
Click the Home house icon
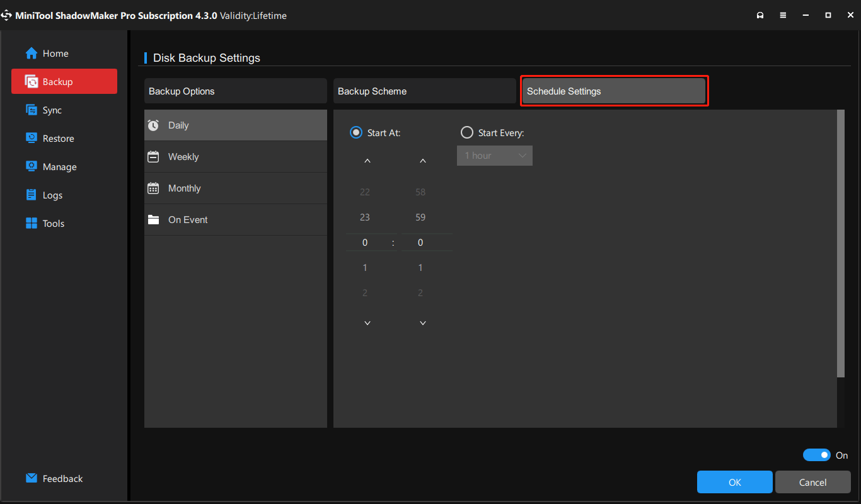click(x=32, y=54)
